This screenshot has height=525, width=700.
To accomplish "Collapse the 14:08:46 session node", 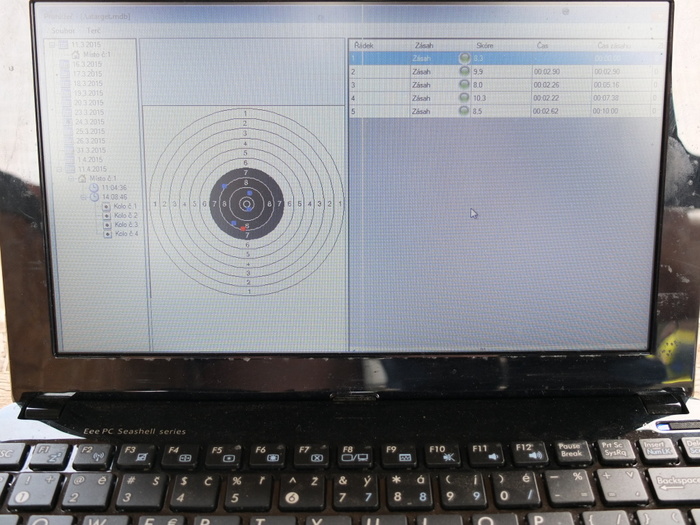I will click(x=83, y=197).
